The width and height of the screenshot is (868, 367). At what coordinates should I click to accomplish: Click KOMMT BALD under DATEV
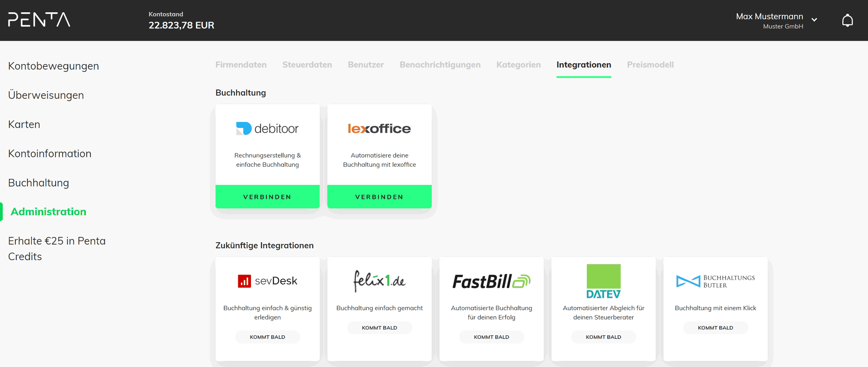pos(604,337)
